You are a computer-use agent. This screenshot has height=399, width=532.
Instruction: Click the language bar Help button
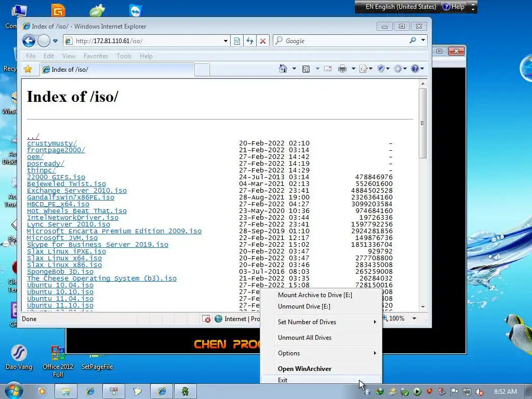[x=454, y=7]
